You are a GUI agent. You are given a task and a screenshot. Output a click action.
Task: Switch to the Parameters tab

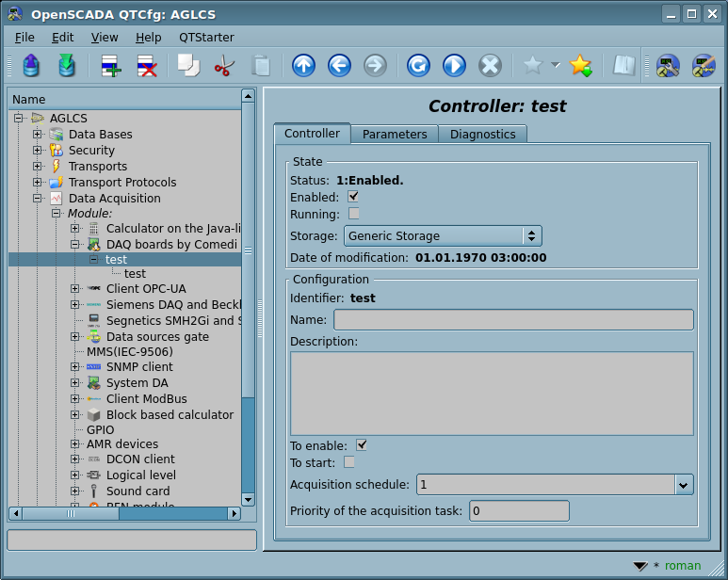pyautogui.click(x=395, y=135)
